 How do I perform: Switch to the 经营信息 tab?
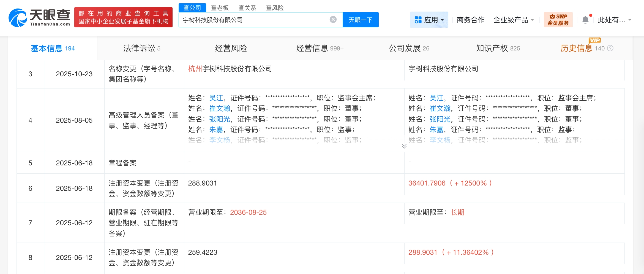[320, 49]
